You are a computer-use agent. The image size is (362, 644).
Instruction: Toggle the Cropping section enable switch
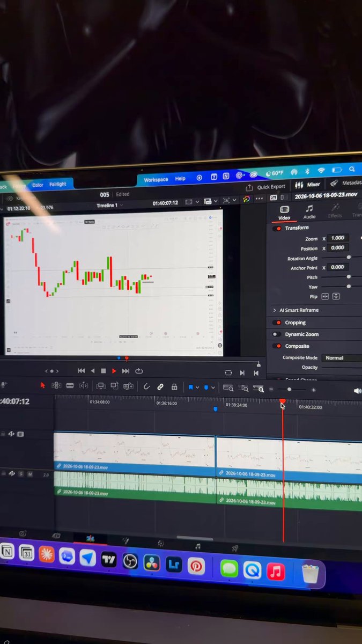[x=277, y=323]
